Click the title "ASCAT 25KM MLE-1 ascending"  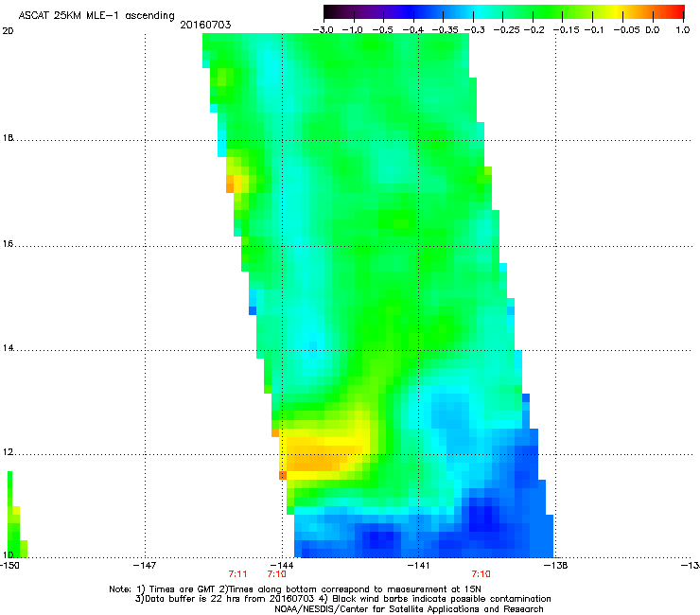click(x=96, y=15)
